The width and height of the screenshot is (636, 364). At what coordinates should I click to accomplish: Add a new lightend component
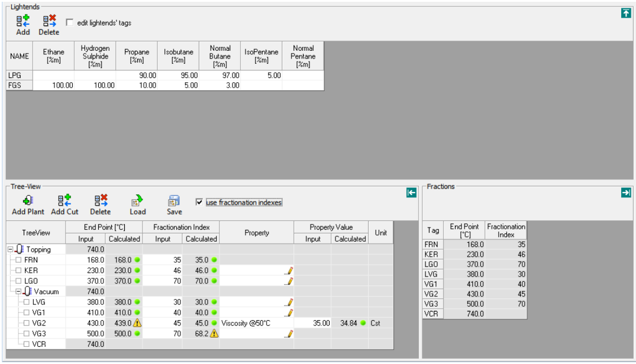tap(22, 25)
